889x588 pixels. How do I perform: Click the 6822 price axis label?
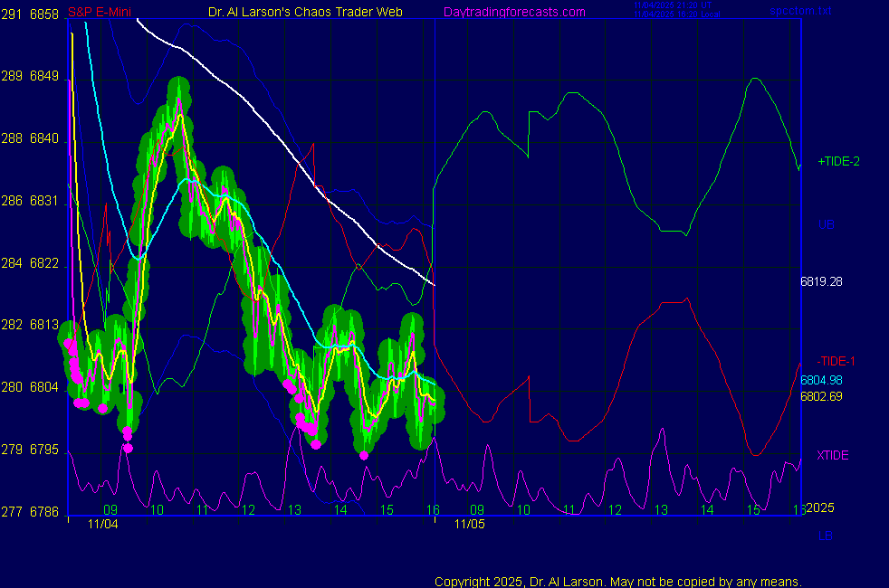tap(44, 263)
